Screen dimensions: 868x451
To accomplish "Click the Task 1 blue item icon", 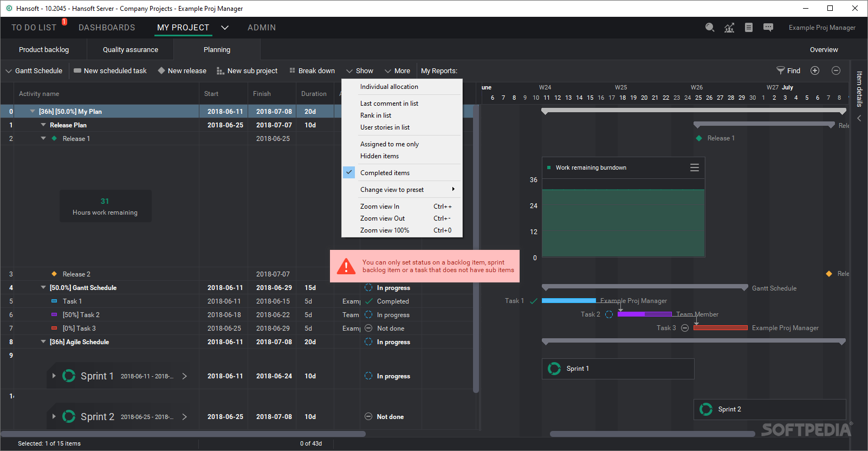I will [x=54, y=301].
